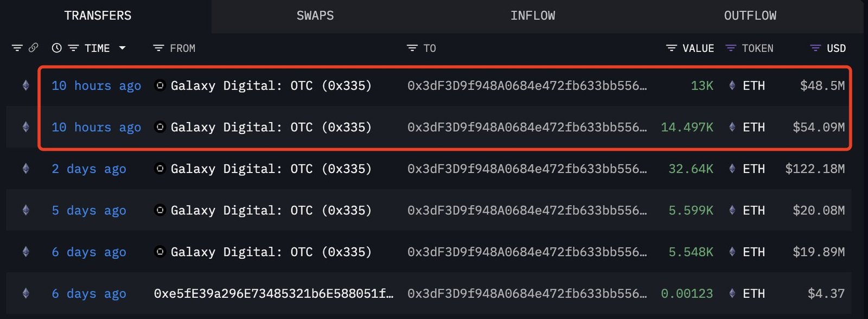This screenshot has height=319, width=868.
Task: Open the TO column filter icon
Action: pyautogui.click(x=412, y=48)
